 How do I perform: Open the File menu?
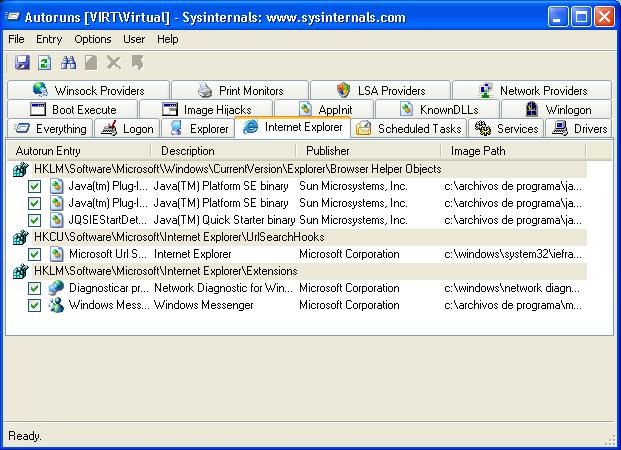pos(16,39)
